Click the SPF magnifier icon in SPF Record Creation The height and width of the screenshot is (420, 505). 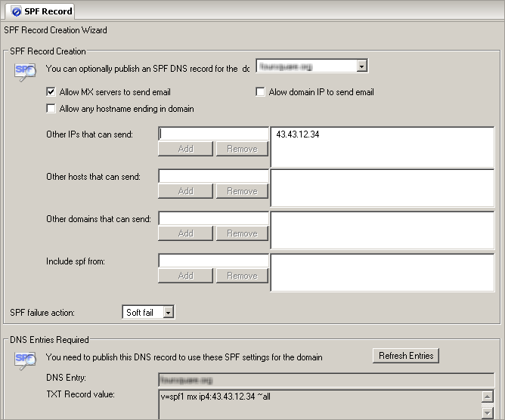coord(25,70)
